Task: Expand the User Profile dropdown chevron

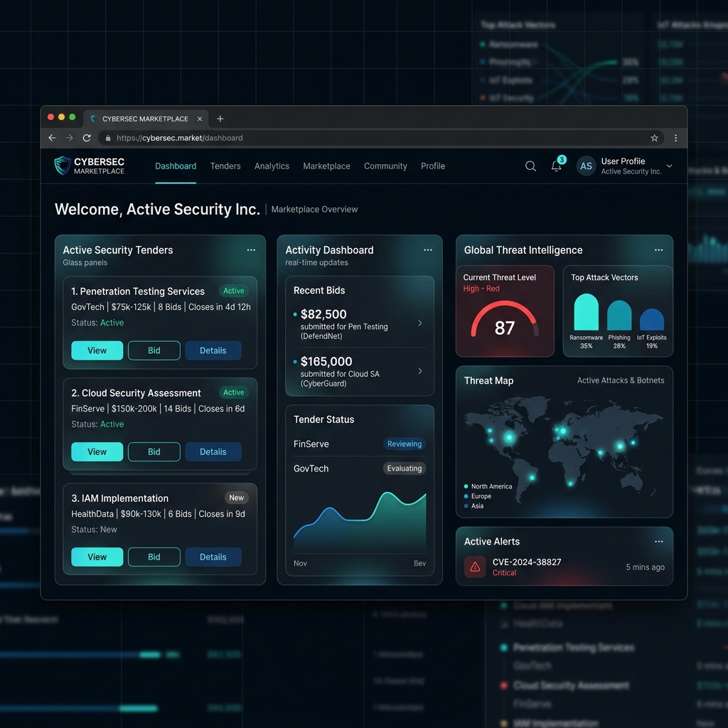Action: click(669, 166)
